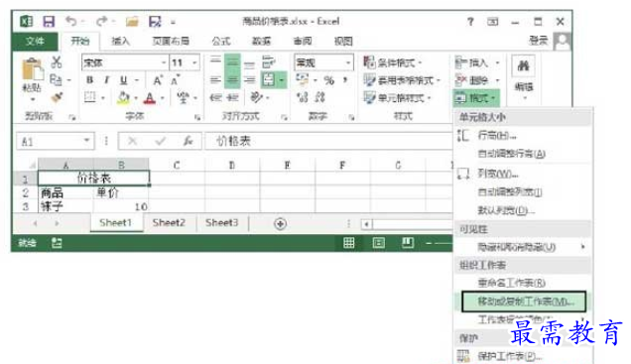
Task: Increase indent icon
Action: [232, 97]
